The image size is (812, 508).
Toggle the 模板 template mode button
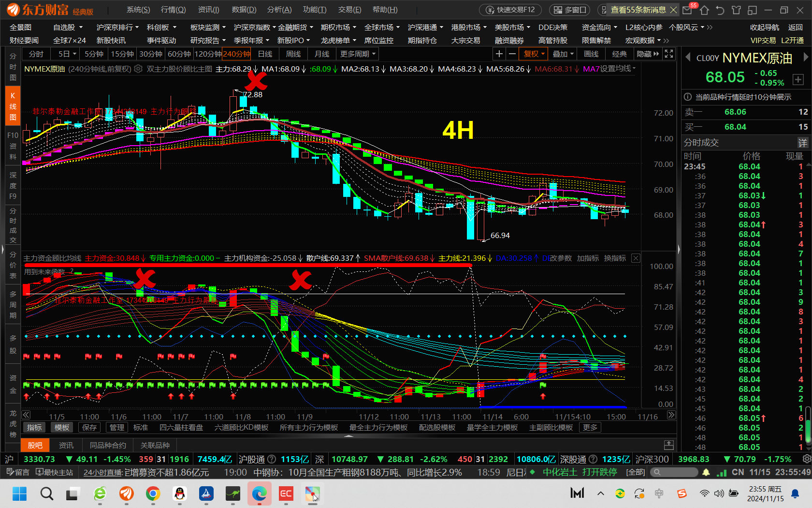(62, 428)
